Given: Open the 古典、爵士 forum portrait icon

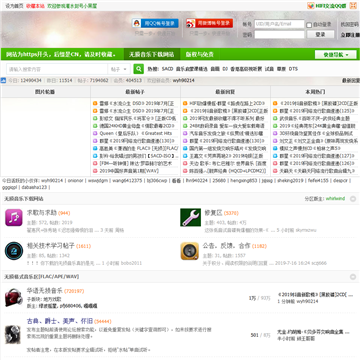Looking at the screenshot, I should click(x=13, y=335).
